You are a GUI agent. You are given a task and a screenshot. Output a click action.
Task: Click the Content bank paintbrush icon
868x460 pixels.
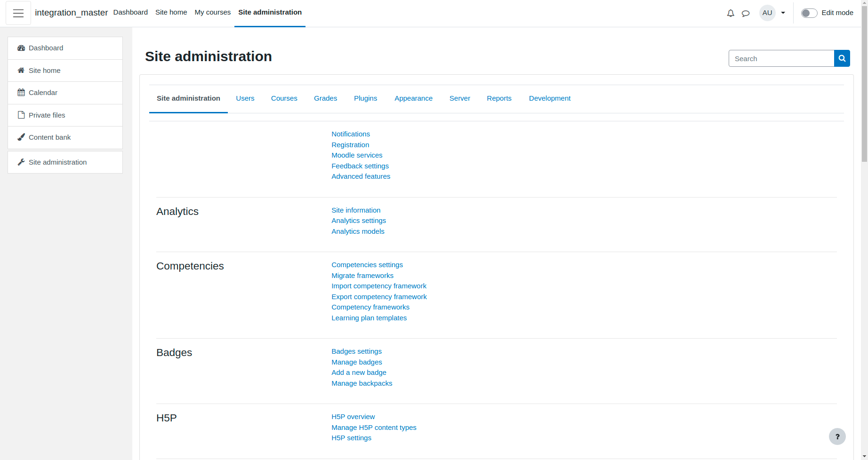pos(21,137)
